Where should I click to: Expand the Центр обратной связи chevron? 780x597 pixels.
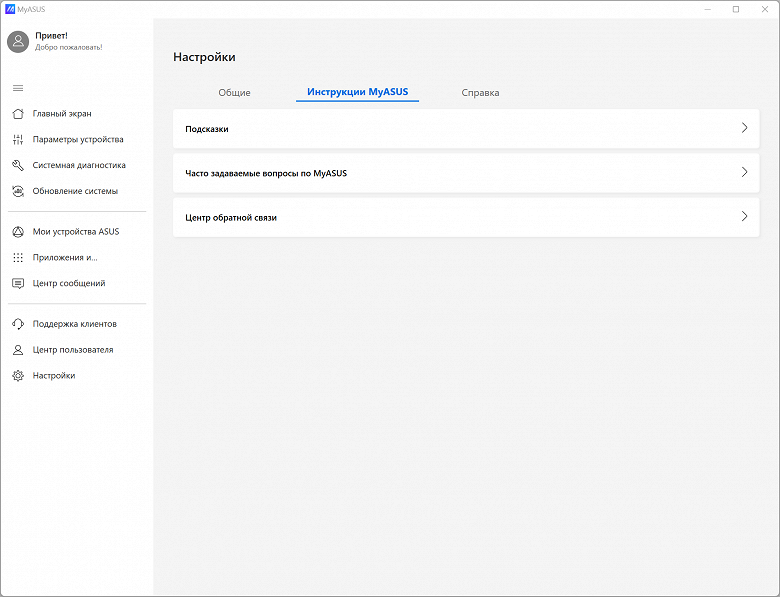[744, 216]
